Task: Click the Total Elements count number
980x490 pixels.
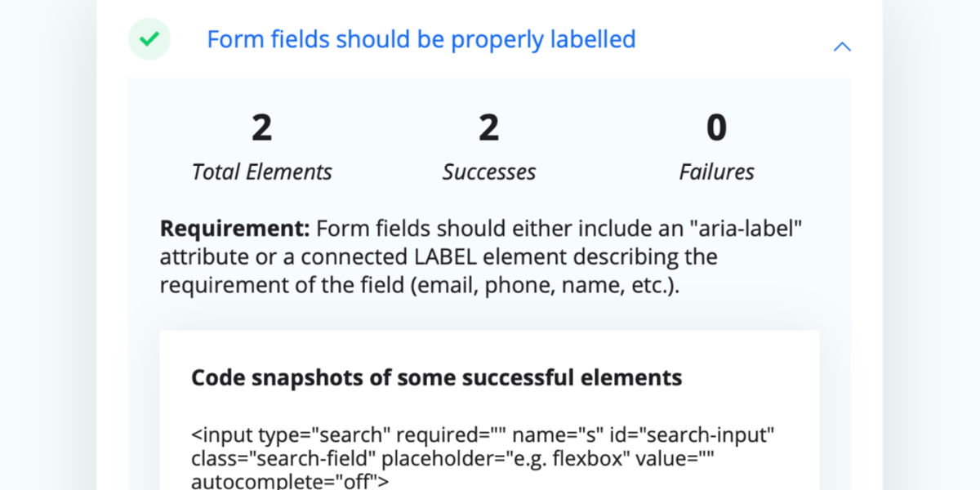Action: [261, 128]
